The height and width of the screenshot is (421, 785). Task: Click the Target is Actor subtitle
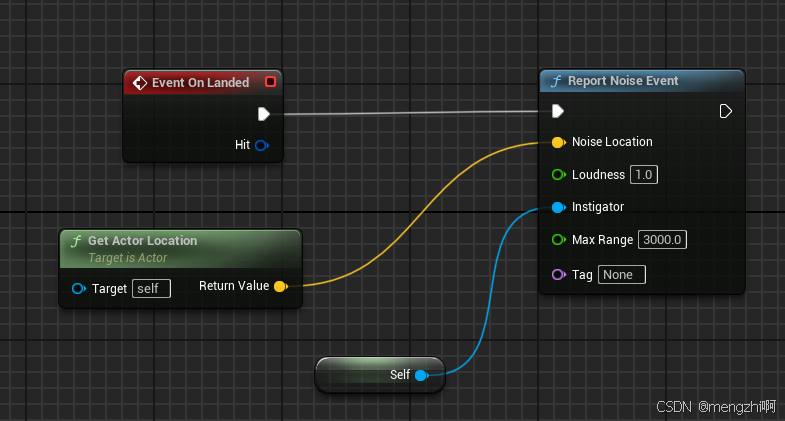click(128, 258)
